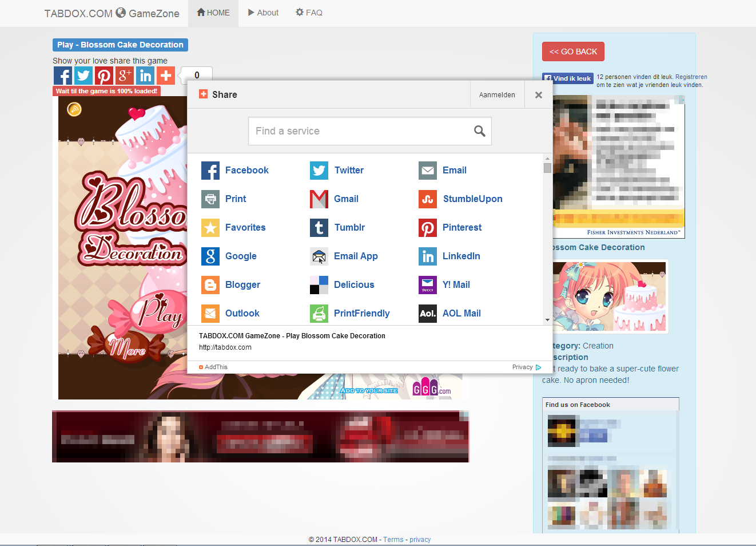Screen dimensions: 756x546
Task: Click the service list scroll-up arrow
Action: pyautogui.click(x=547, y=159)
